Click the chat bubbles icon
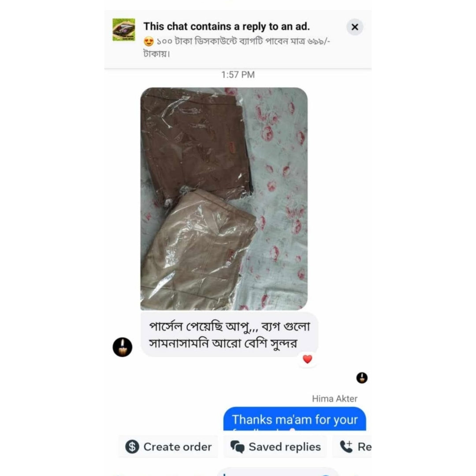 pos(238,446)
